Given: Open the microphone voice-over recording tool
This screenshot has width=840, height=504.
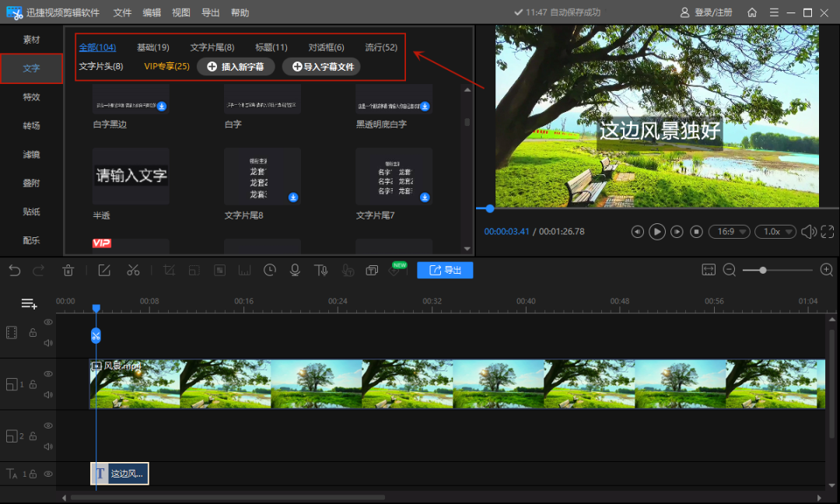Looking at the screenshot, I should pyautogui.click(x=295, y=270).
